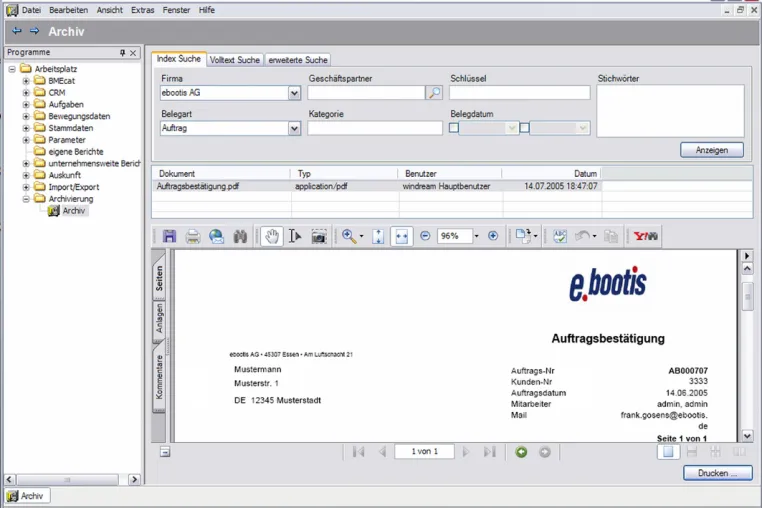Click the printer icon in PDF toolbar
Viewport: 762px width, 508px height.
193,236
